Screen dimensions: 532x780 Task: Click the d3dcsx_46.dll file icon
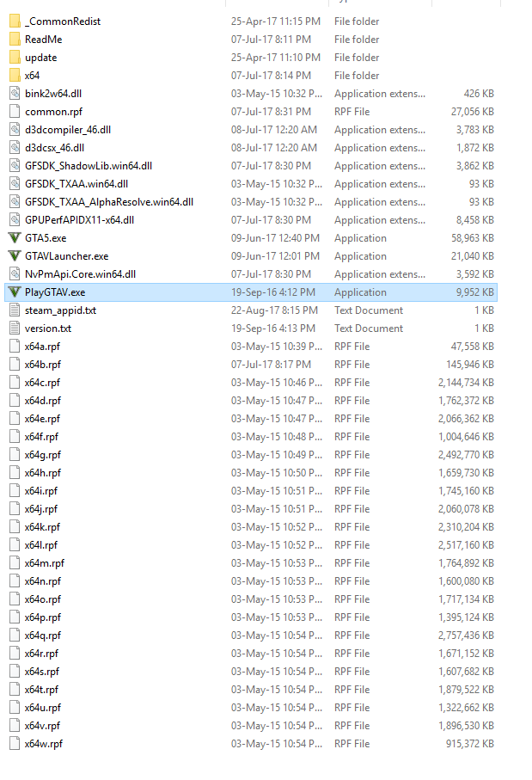point(15,148)
